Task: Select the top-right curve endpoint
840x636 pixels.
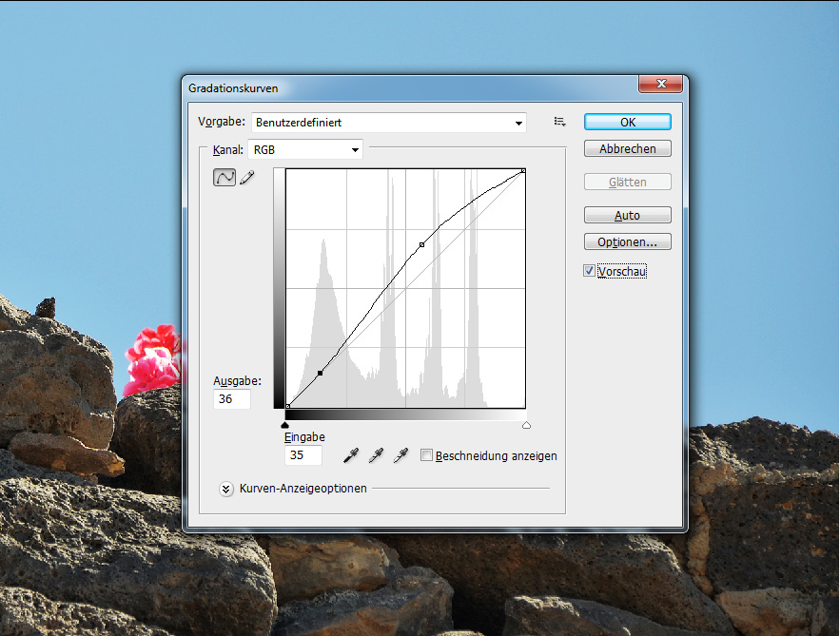Action: click(x=523, y=171)
